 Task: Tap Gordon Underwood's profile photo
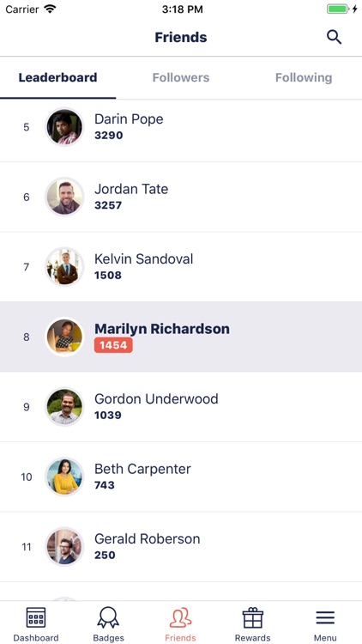(x=64, y=407)
